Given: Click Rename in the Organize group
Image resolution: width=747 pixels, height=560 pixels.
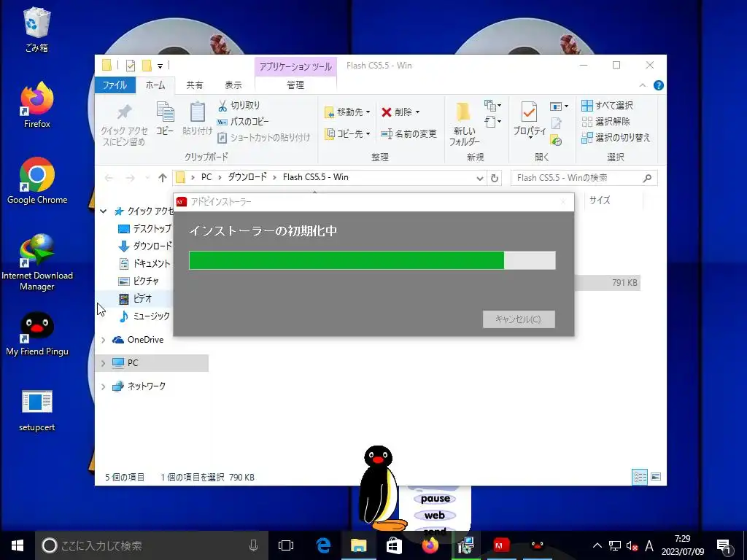Looking at the screenshot, I should click(x=409, y=134).
